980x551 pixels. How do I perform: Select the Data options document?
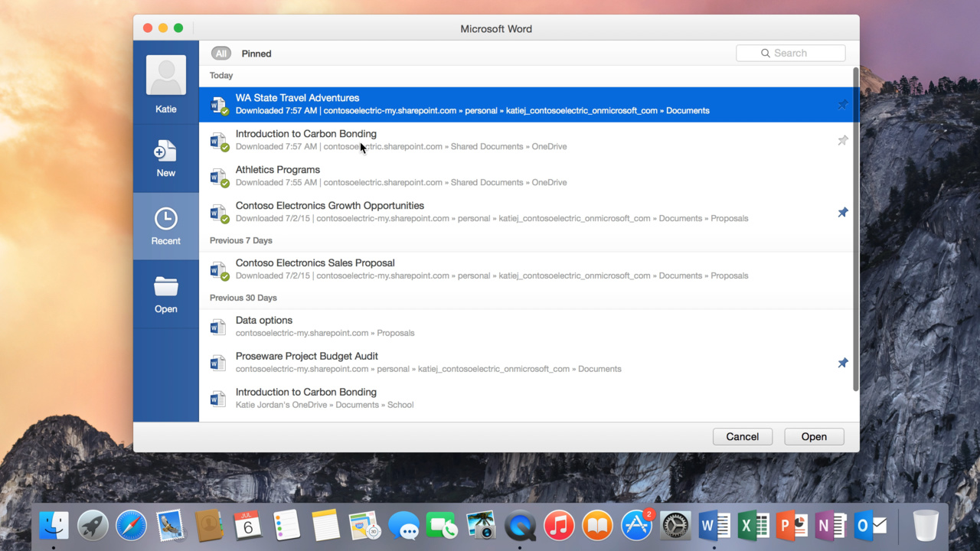[526, 327]
